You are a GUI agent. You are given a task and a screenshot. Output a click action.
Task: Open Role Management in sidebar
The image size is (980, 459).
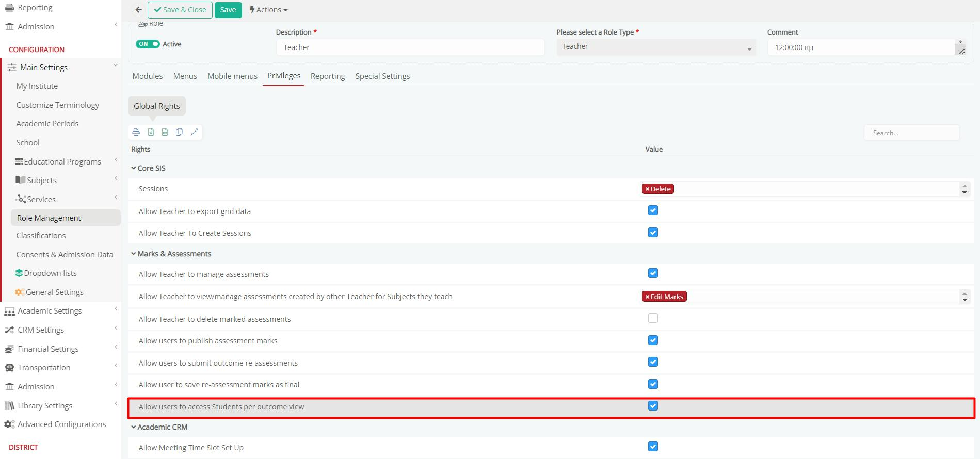[66, 218]
